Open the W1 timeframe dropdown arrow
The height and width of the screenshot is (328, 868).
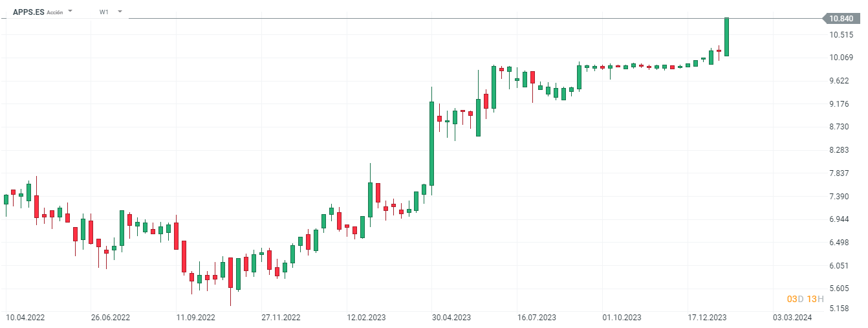tap(120, 12)
